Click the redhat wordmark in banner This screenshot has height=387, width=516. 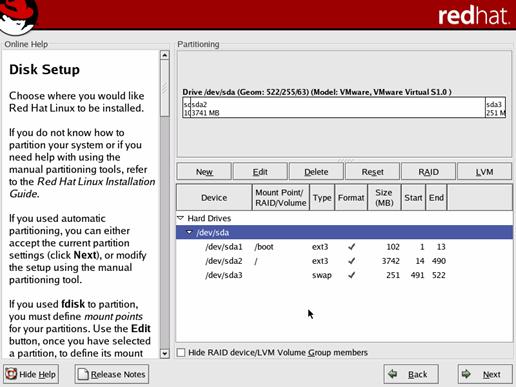[474, 15]
